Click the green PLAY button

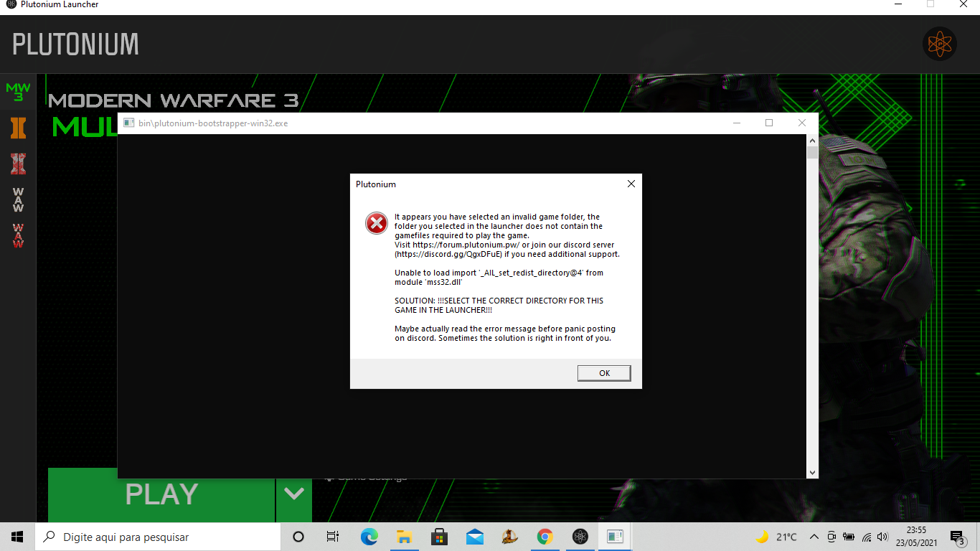click(161, 494)
